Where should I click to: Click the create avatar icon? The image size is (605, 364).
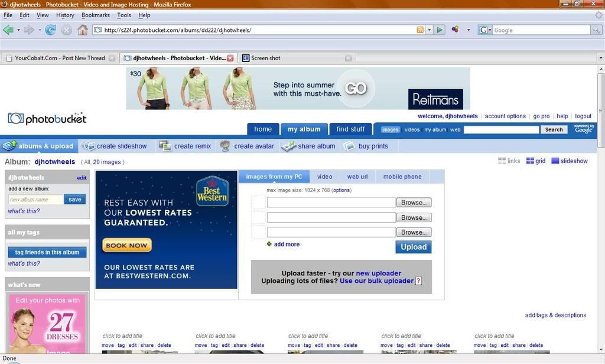(225, 146)
